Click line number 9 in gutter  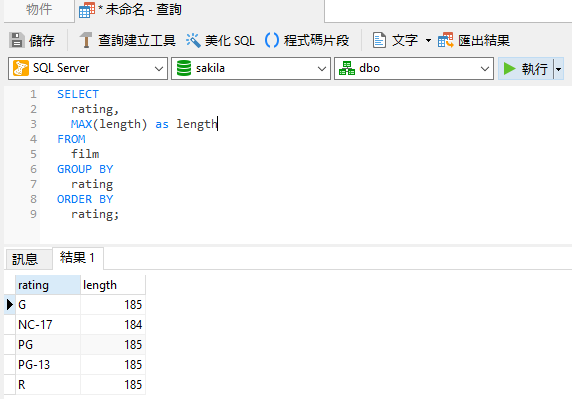tap(33, 214)
